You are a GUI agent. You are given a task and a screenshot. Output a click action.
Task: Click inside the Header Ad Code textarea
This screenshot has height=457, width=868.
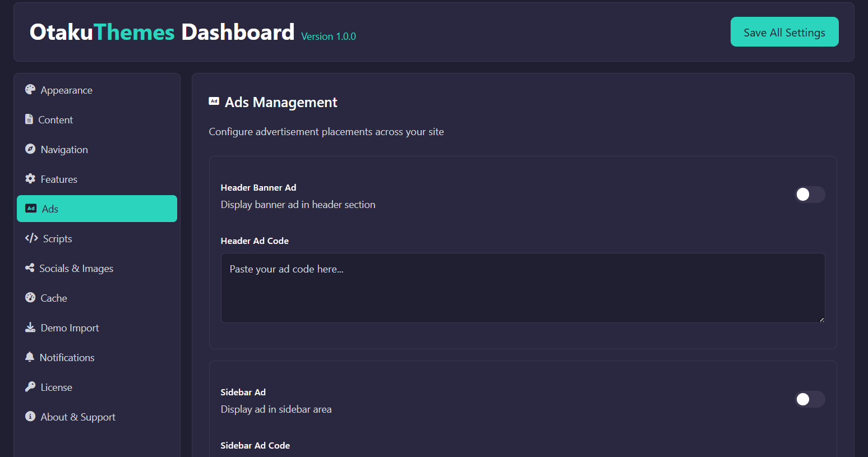coord(521,287)
